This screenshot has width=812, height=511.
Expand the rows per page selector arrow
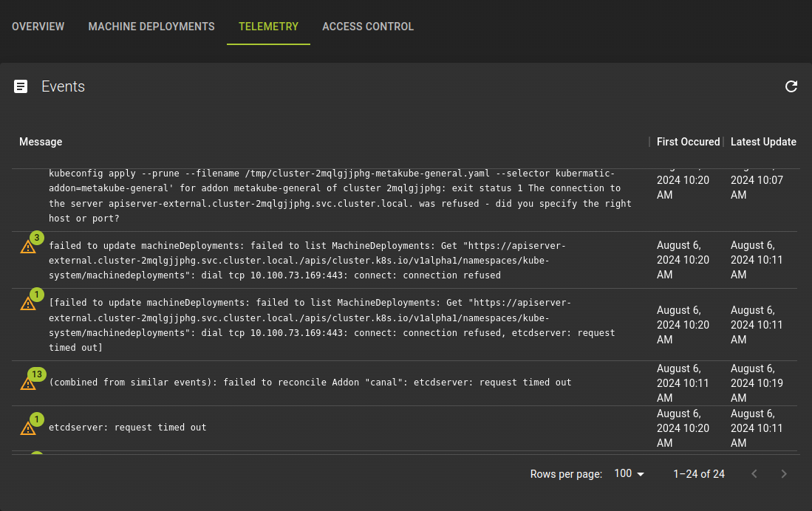click(x=638, y=473)
